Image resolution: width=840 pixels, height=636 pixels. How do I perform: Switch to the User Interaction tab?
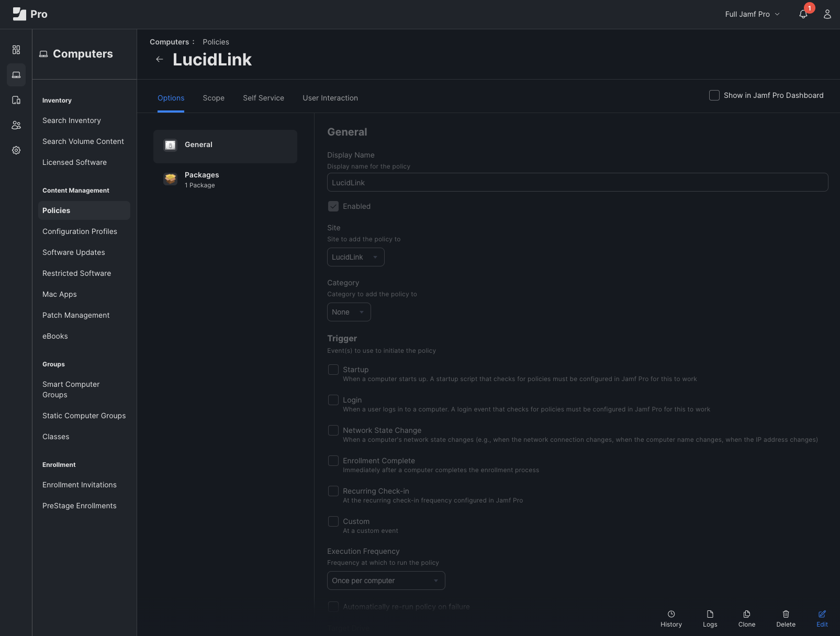[x=330, y=98]
